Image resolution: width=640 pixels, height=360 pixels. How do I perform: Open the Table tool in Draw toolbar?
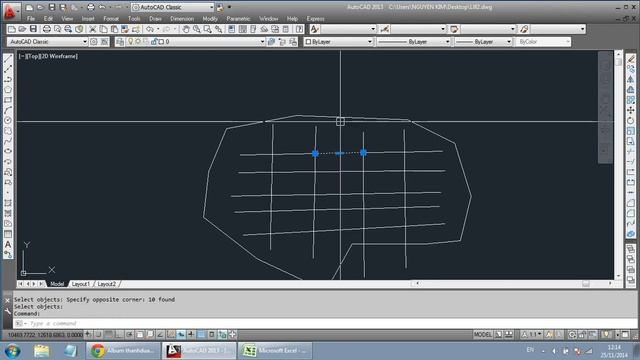click(x=8, y=234)
